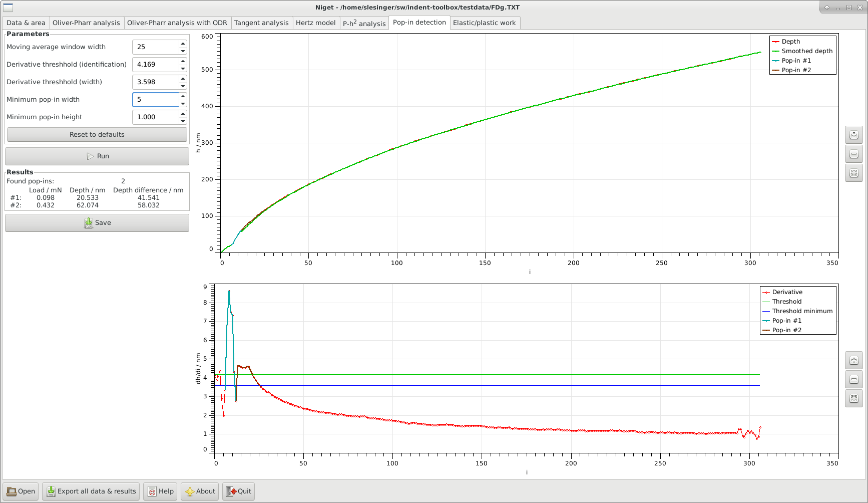Click the moving average window width field

pos(156,47)
